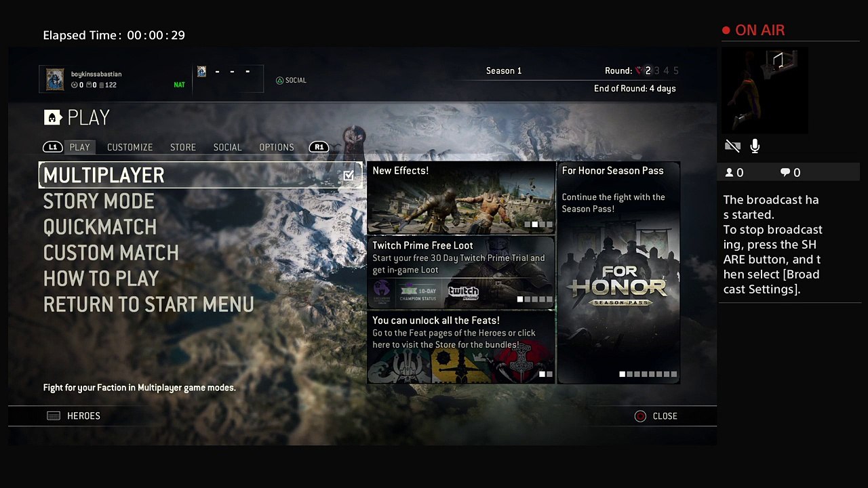Switch to the Customize tab
The width and height of the screenshot is (868, 488).
[130, 147]
